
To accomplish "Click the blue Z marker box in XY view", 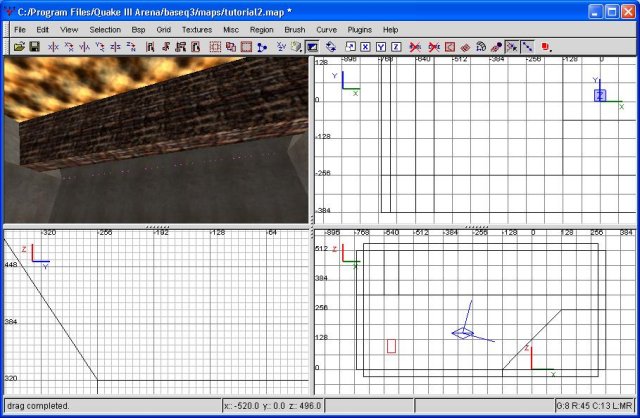I will click(600, 96).
